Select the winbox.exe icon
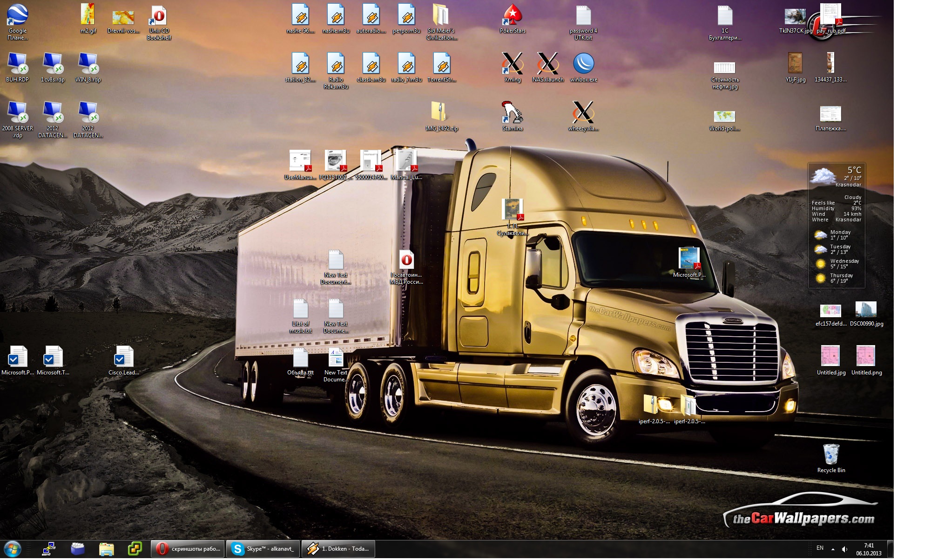The width and height of the screenshot is (931, 560). (x=583, y=67)
